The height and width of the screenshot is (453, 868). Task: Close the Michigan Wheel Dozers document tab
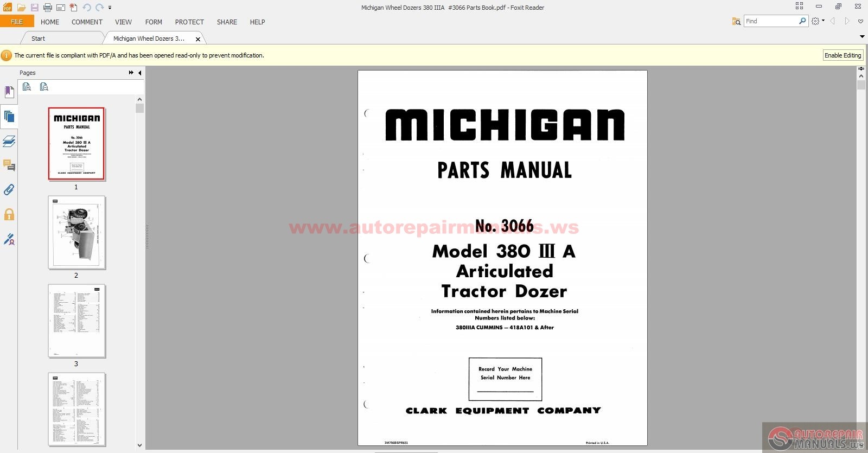(198, 39)
